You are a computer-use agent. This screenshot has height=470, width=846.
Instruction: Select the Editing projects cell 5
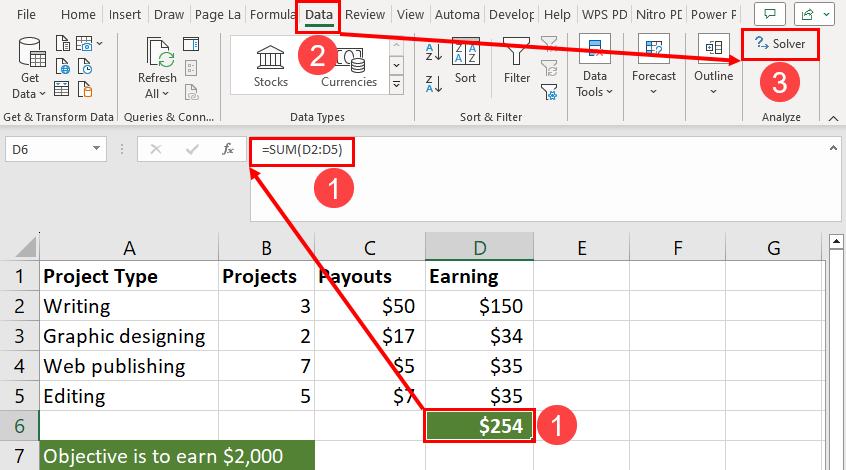(x=267, y=396)
